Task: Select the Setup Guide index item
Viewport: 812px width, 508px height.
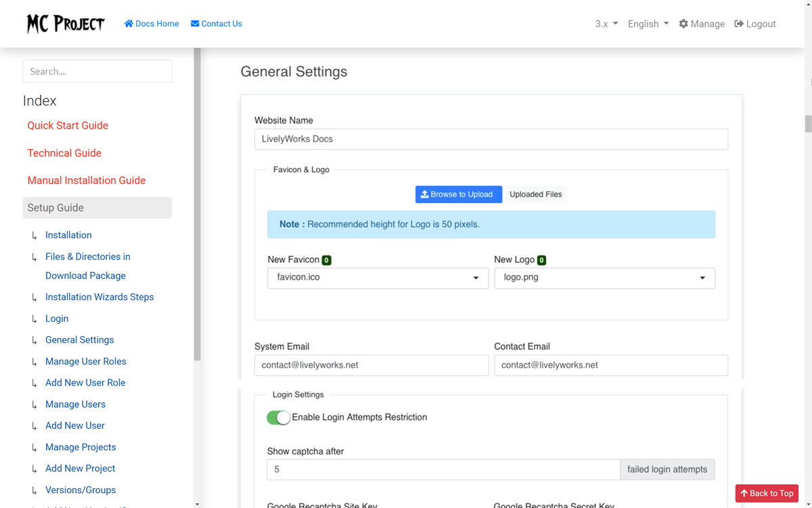Action: (97, 208)
